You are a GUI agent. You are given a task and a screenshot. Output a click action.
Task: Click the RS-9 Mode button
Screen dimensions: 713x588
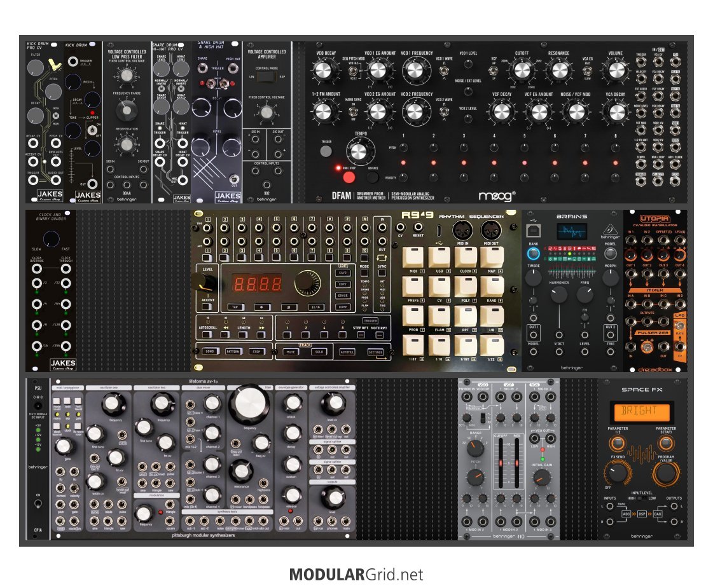click(x=364, y=273)
